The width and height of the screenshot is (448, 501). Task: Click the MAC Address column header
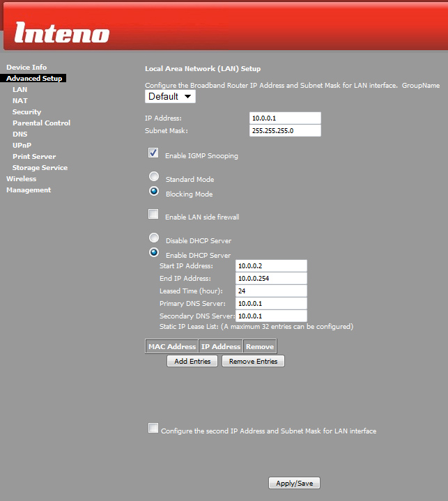coord(172,347)
